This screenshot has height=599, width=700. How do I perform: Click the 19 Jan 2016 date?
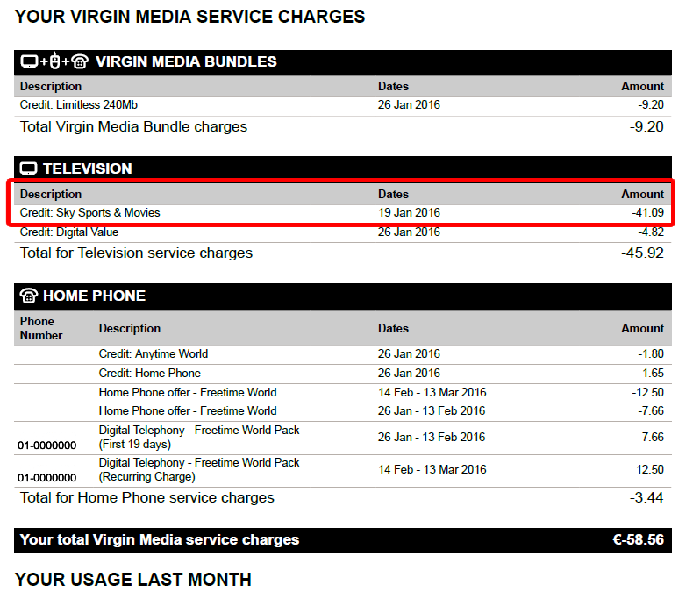point(409,212)
